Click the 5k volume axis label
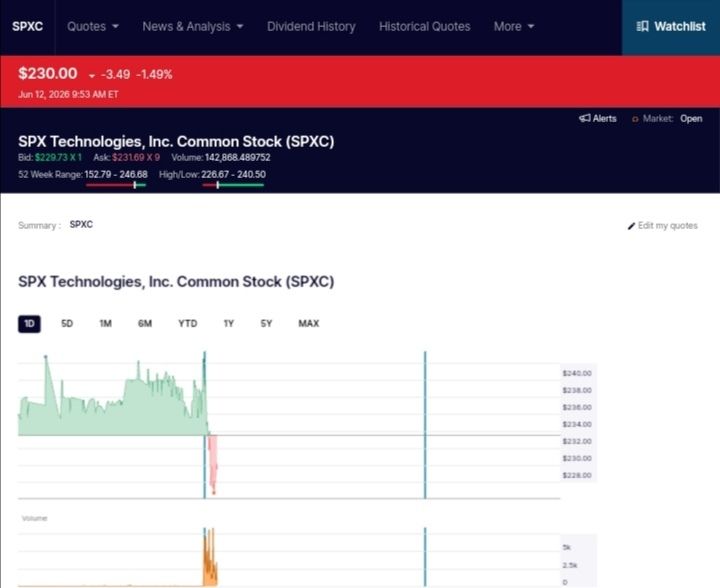Viewport: 720px width, 588px height. [567, 547]
